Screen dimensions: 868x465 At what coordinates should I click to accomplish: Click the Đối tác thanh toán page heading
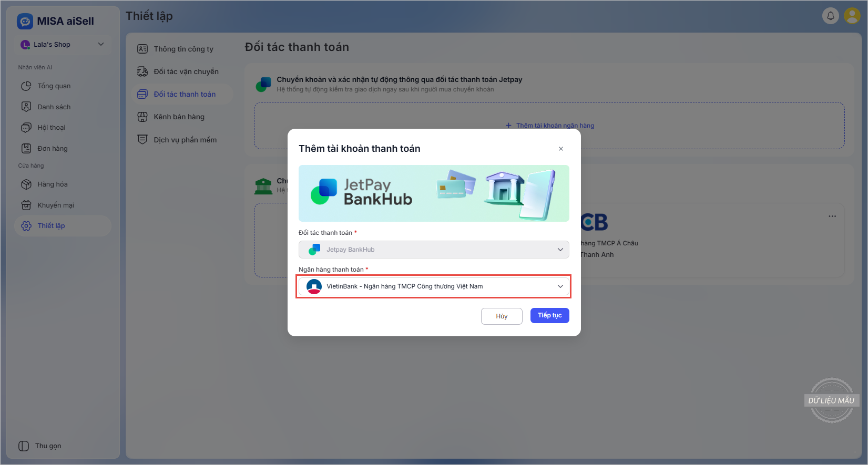pos(297,47)
